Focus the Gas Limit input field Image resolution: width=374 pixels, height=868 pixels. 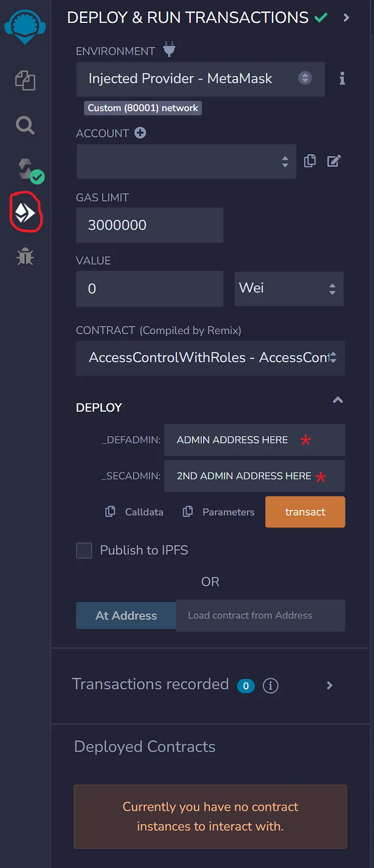tap(150, 225)
